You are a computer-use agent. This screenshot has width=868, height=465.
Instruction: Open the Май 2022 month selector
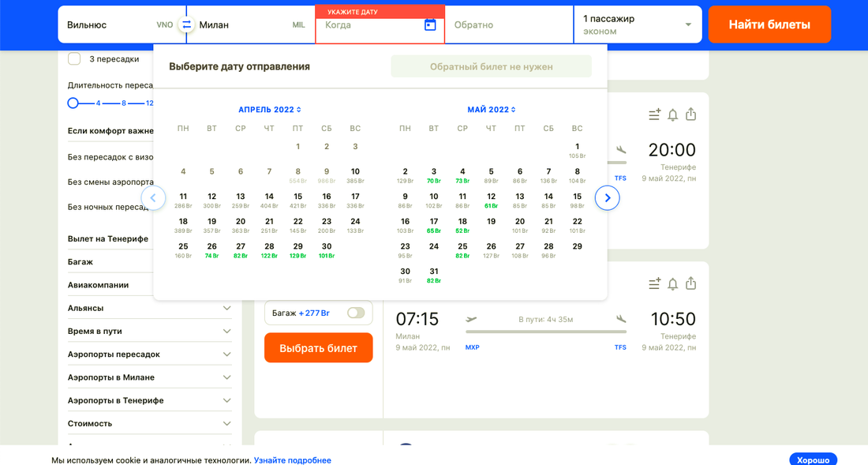492,110
